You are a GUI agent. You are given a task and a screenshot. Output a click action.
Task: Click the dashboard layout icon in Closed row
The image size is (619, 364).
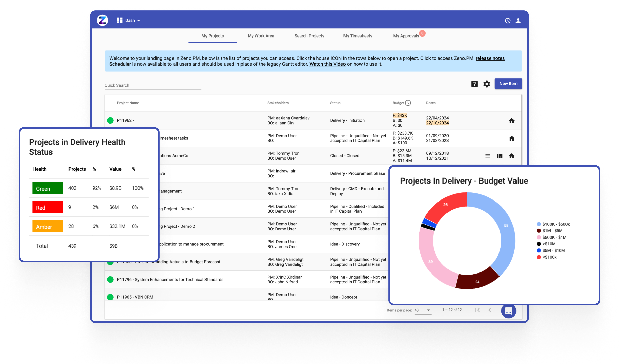coord(500,156)
